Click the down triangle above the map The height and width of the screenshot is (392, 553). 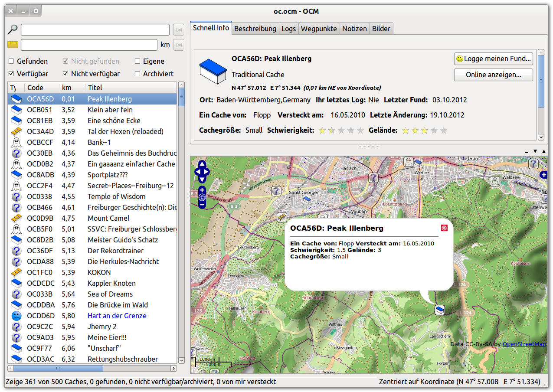(535, 151)
